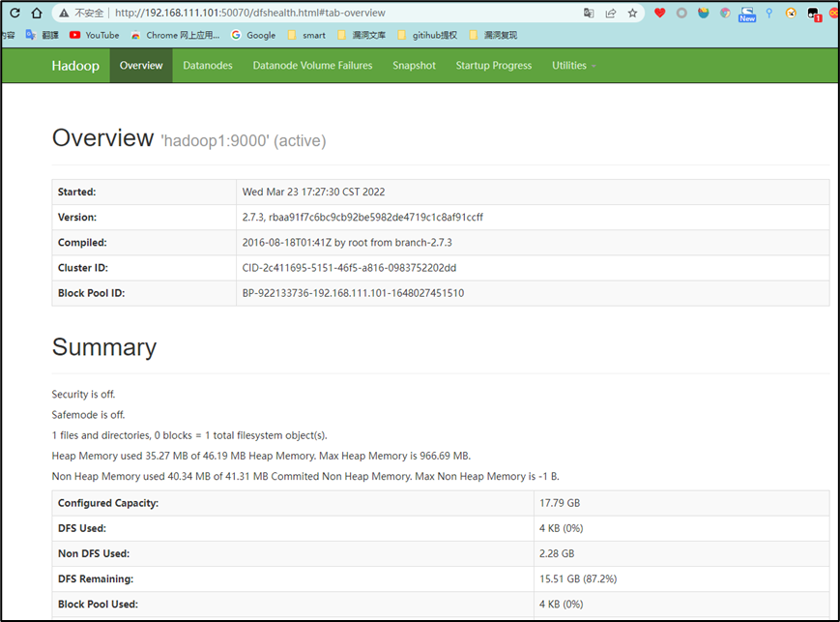The height and width of the screenshot is (622, 840).
Task: Click the 'Safemode is off.' line
Action: [88, 414]
